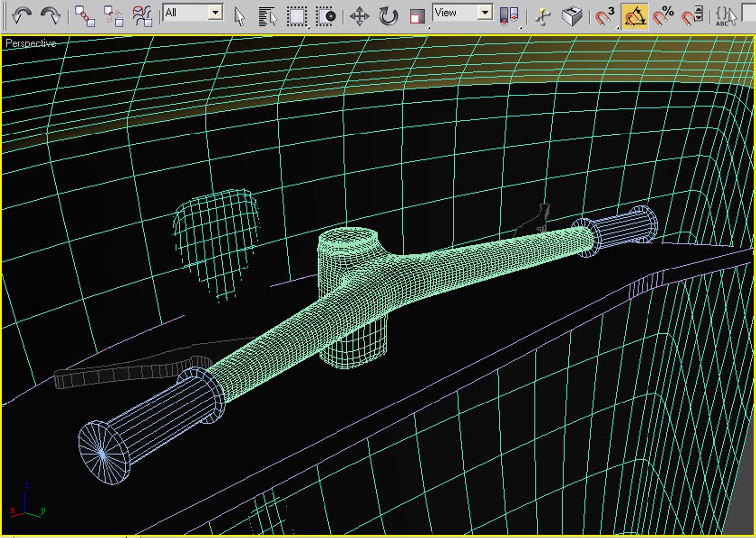Open the 'View' reference coordinate dropdown
Screen dimensions: 756x538
tap(463, 13)
